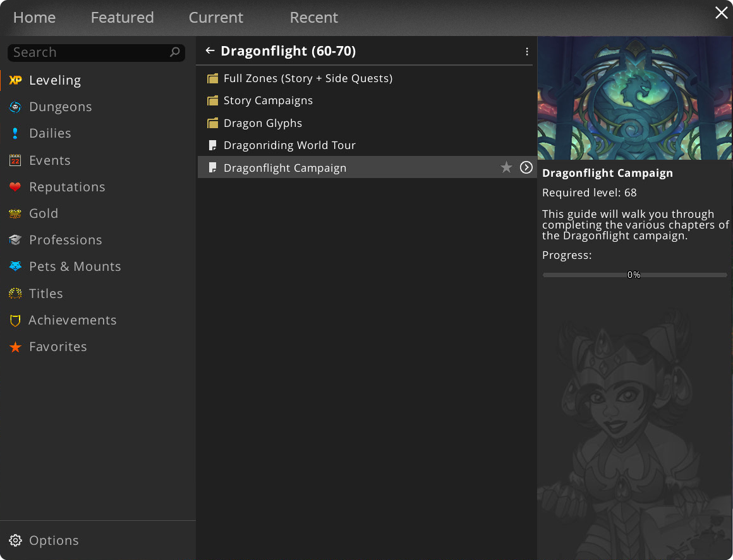733x560 pixels.
Task: Open the Pets & Mounts paw icon
Action: pos(15,266)
